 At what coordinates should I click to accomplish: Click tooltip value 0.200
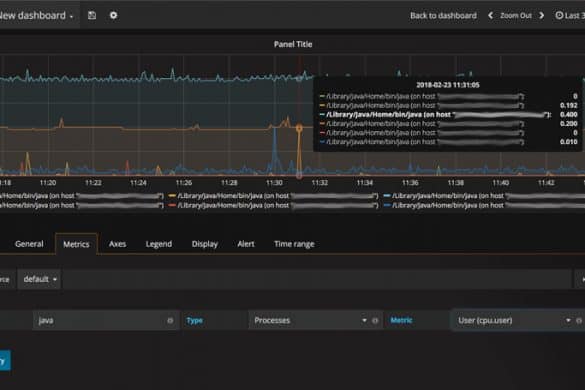569,124
